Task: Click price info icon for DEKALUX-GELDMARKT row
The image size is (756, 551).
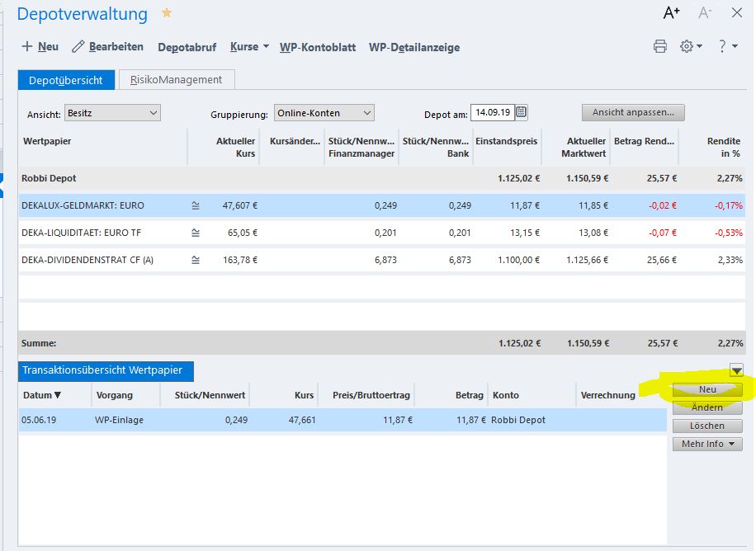Action: click(x=196, y=205)
